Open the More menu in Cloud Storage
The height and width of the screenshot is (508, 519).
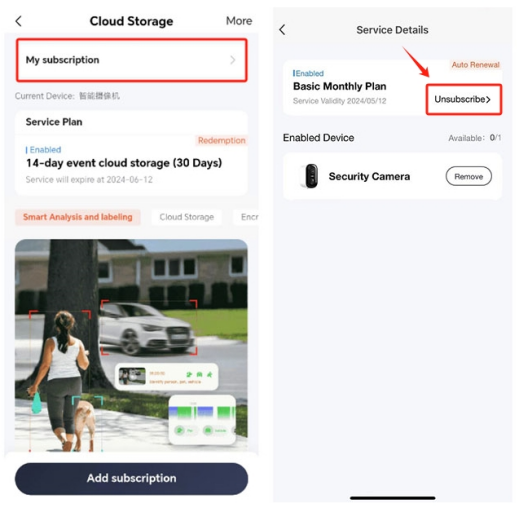239,21
